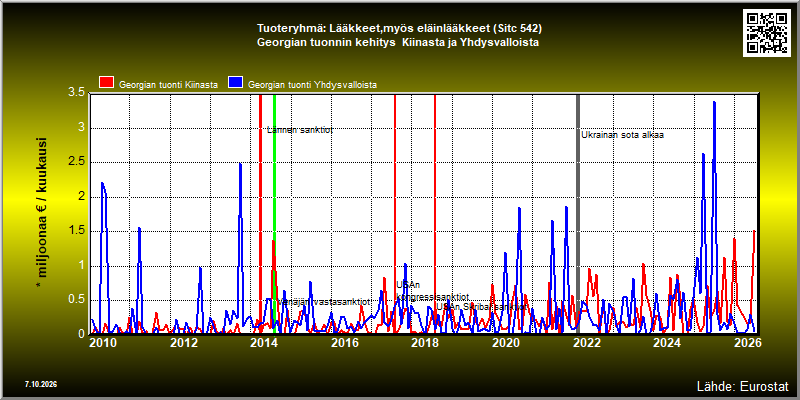Click the 'Ukrainan sota alkaa' annotation
This screenshot has width=800, height=400.
click(622, 135)
